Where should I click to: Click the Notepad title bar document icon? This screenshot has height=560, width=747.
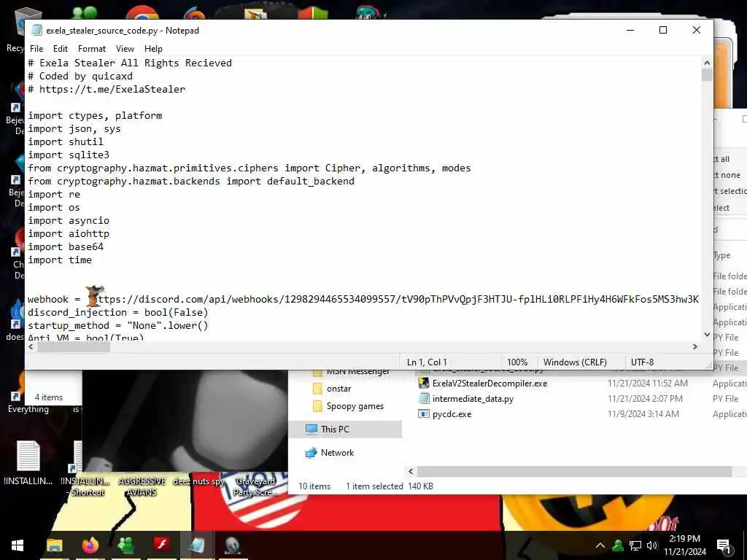pyautogui.click(x=36, y=31)
